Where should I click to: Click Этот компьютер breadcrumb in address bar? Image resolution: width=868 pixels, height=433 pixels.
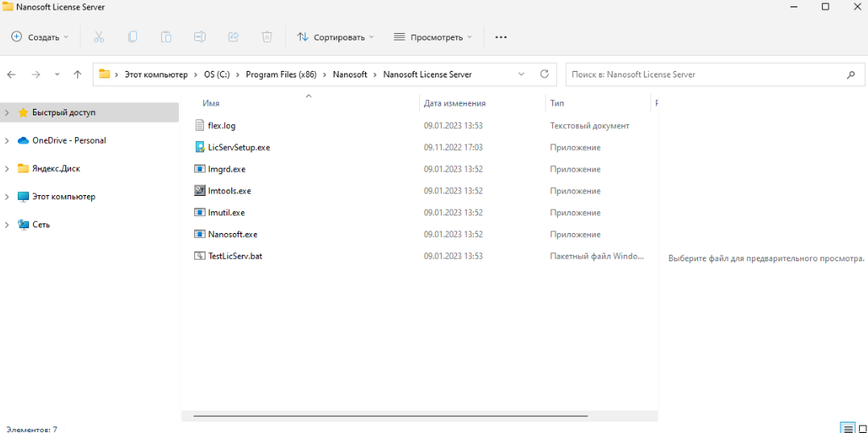(156, 74)
